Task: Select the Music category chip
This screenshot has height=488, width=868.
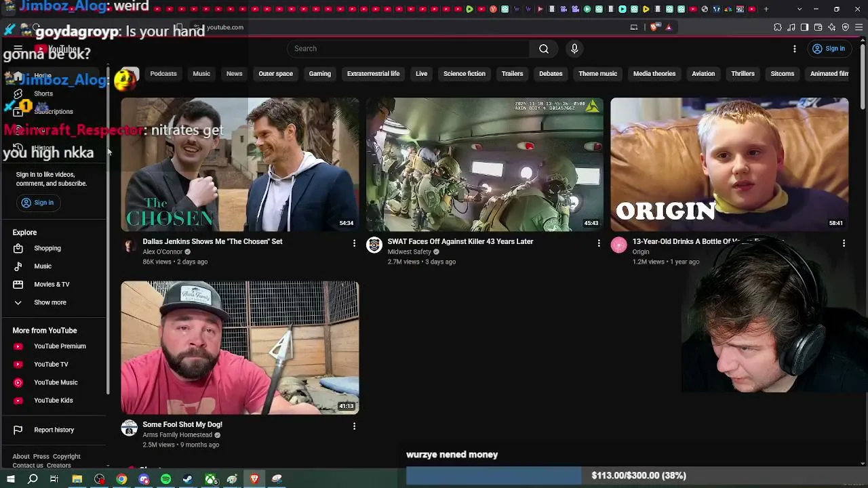Action: click(201, 74)
